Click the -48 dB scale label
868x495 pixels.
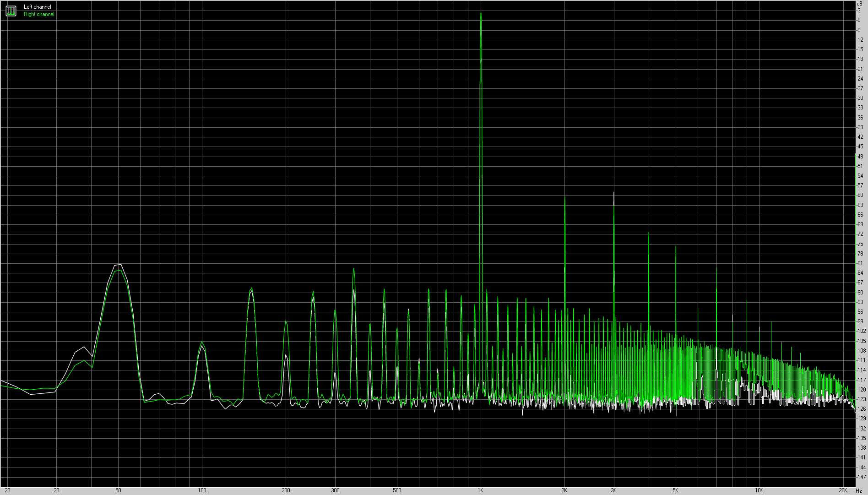[860, 157]
